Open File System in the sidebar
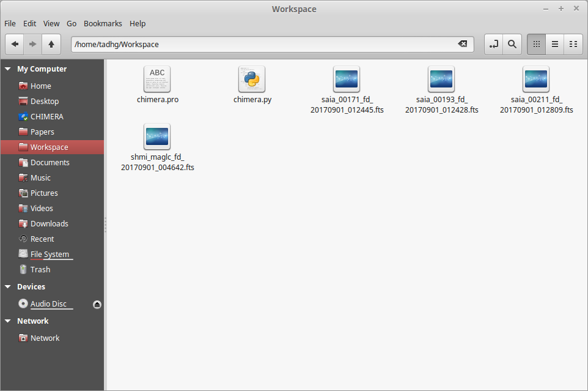Image resolution: width=588 pixels, height=391 pixels. tap(53, 255)
